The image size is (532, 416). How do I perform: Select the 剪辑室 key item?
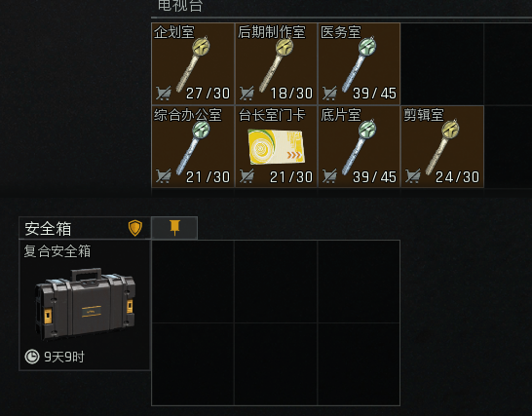pos(442,146)
